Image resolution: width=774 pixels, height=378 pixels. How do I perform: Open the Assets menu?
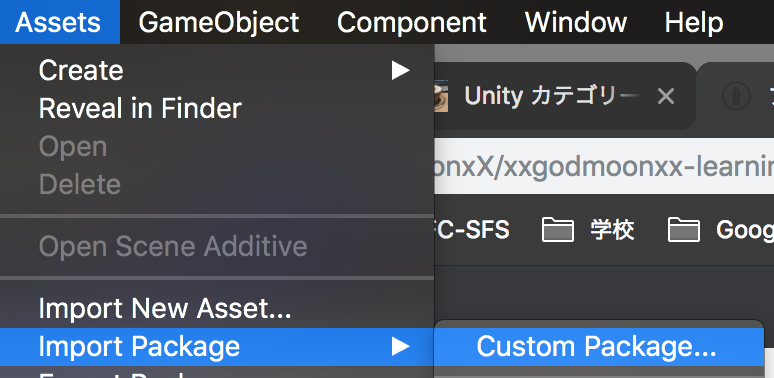tap(59, 22)
